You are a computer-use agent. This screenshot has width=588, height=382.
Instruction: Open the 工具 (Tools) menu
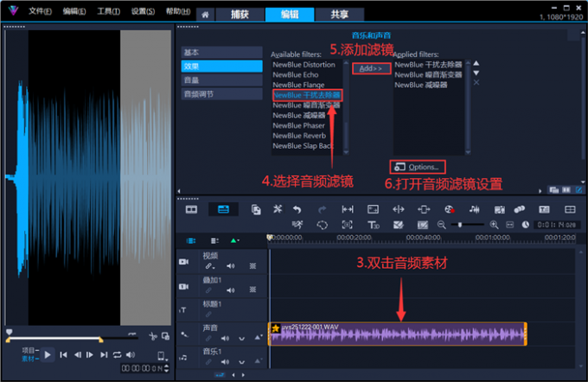[109, 11]
